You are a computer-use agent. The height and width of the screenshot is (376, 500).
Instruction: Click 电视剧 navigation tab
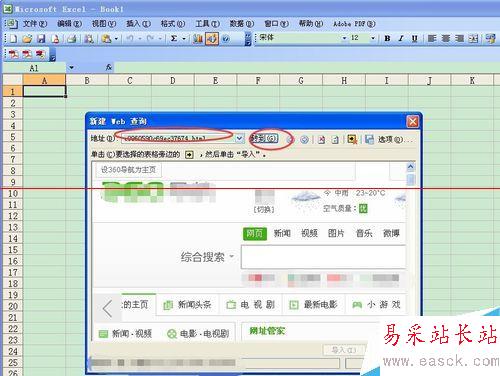tap(250, 304)
